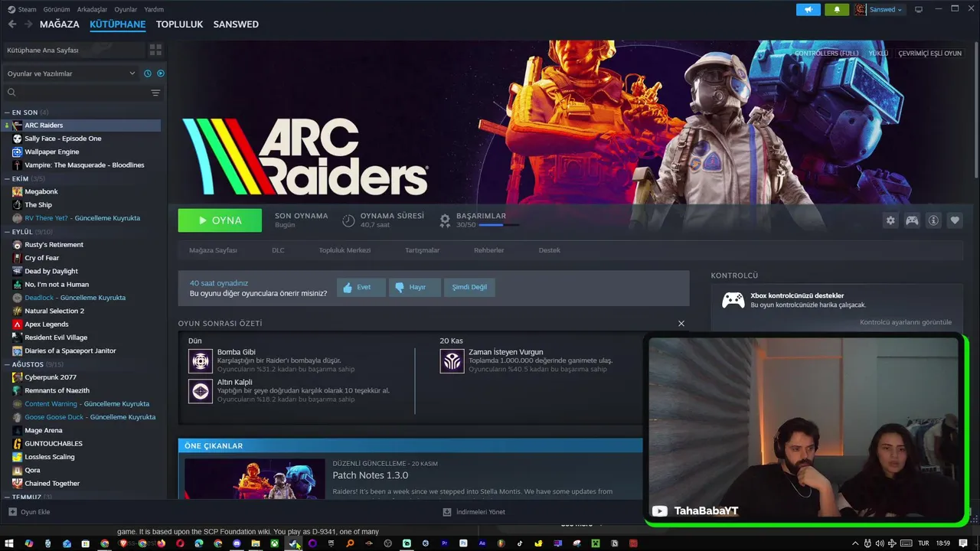The image size is (980, 551).
Task: Select Wallpaper Engine in library
Action: pyautogui.click(x=51, y=152)
